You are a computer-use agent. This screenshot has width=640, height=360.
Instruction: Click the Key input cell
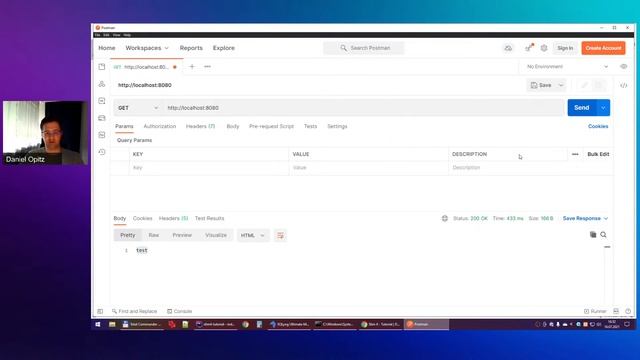click(x=209, y=168)
